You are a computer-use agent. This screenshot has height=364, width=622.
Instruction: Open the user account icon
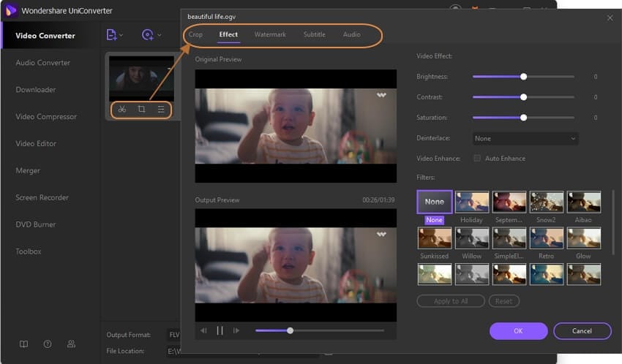pos(71,344)
